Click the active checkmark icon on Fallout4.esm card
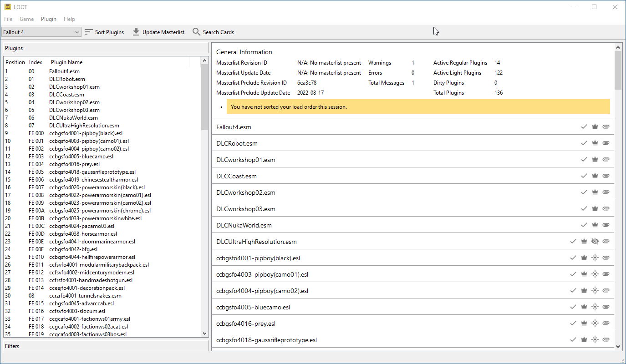Image resolution: width=626 pixels, height=364 pixels. pos(584,127)
